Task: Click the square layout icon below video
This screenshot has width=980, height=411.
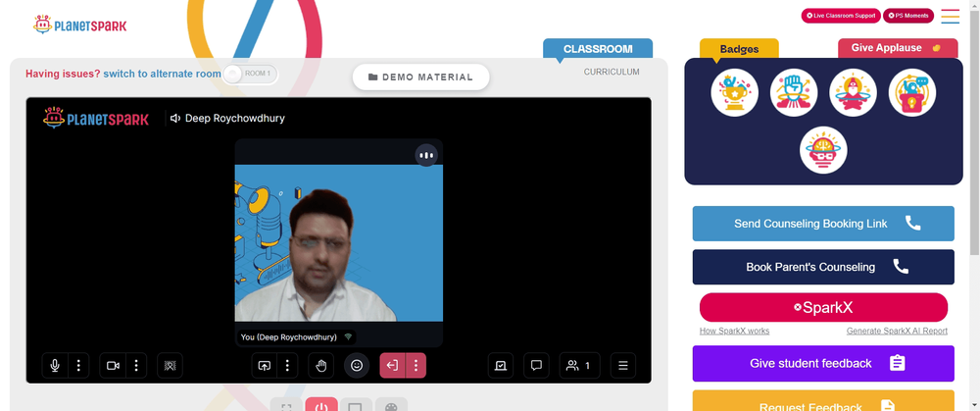Action: (355, 405)
